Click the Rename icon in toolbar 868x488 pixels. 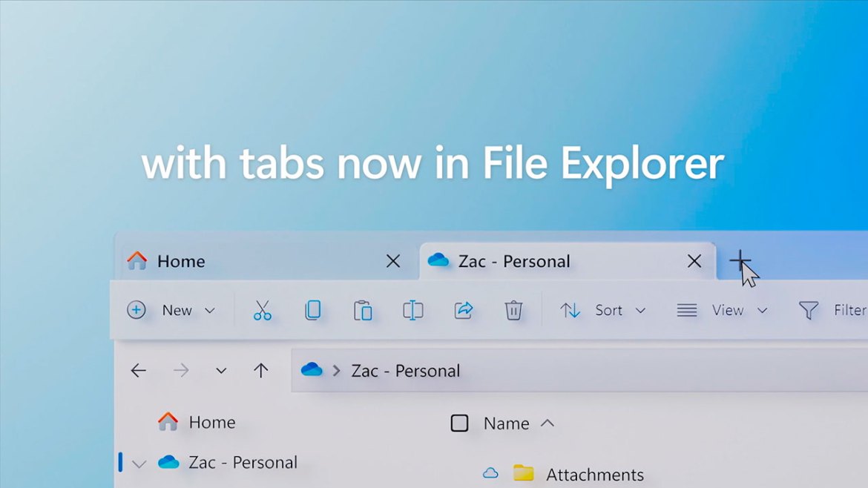(413, 311)
